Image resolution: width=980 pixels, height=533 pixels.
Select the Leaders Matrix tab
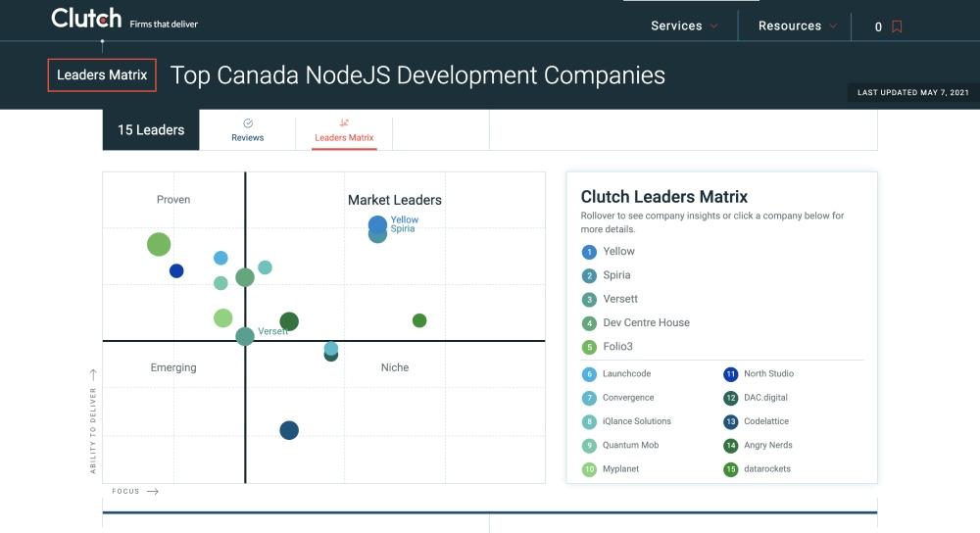[x=344, y=130]
